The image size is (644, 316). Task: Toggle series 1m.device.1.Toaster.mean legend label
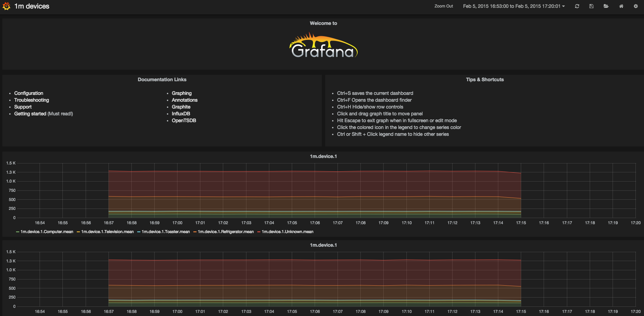click(x=166, y=232)
